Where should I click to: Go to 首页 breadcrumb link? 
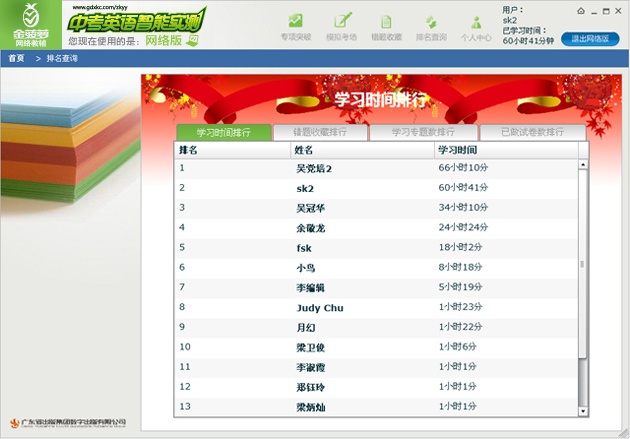point(16,58)
